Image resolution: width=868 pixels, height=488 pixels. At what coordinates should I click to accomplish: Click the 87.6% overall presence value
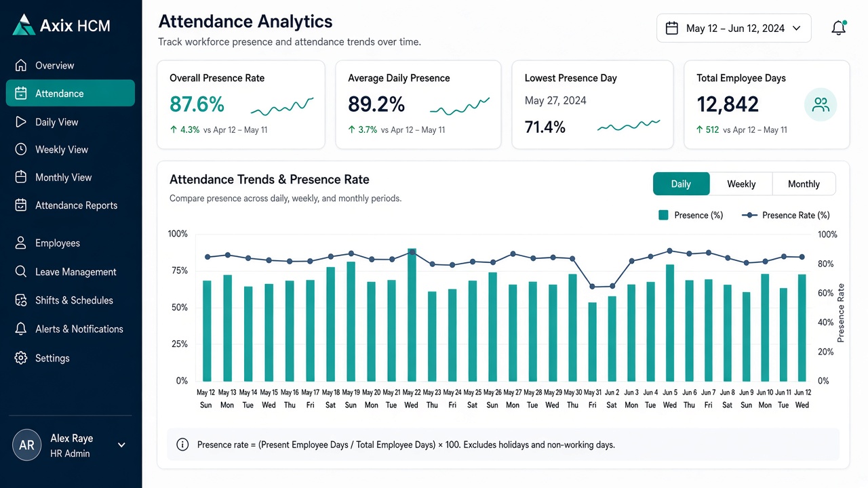(197, 104)
